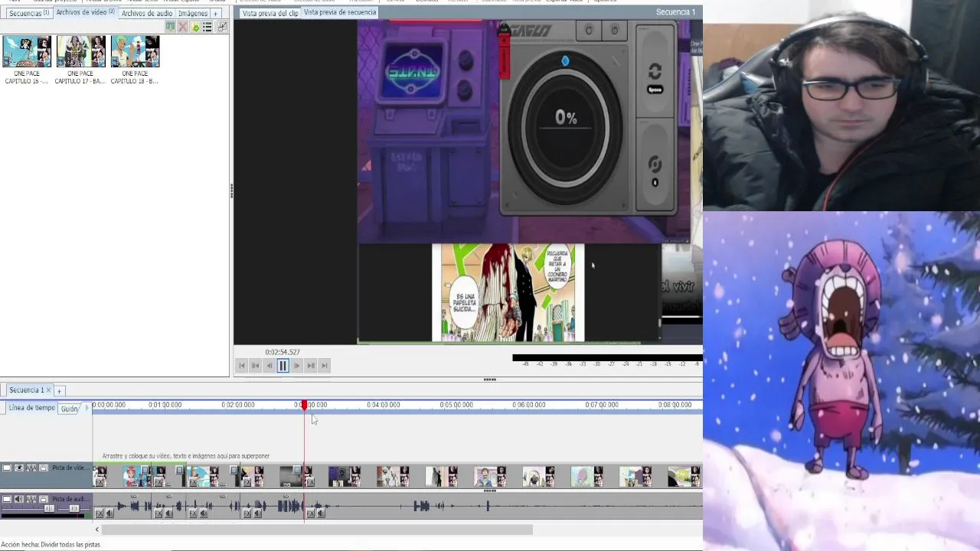The width and height of the screenshot is (980, 551).
Task: Add a new sequence with plus button
Action: (59, 391)
